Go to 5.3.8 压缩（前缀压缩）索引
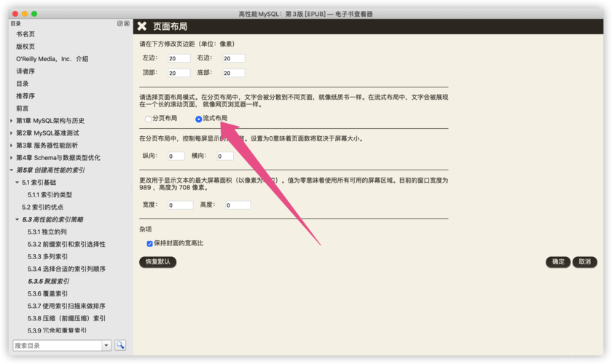The image size is (612, 364). pos(66,318)
